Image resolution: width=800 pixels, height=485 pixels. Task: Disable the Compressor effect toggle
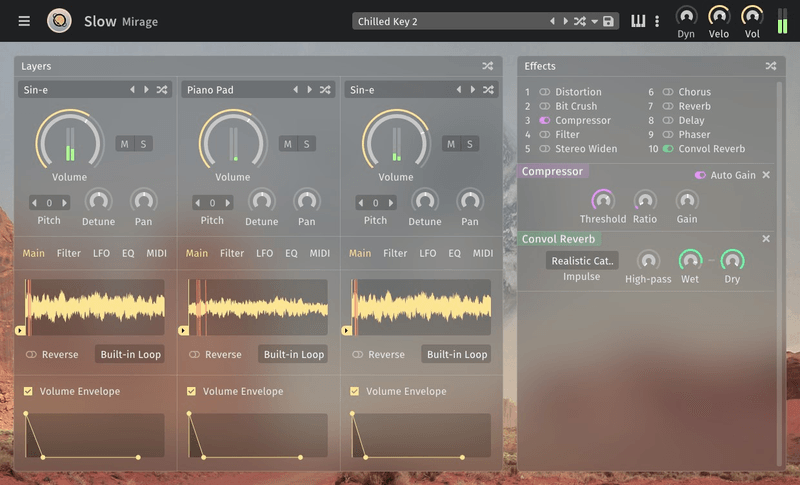[545, 120]
